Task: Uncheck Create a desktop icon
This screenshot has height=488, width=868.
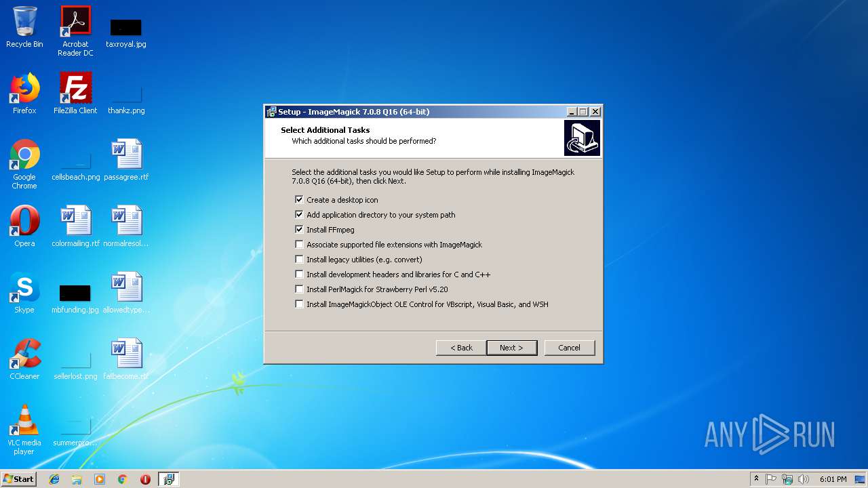Action: [x=299, y=200]
